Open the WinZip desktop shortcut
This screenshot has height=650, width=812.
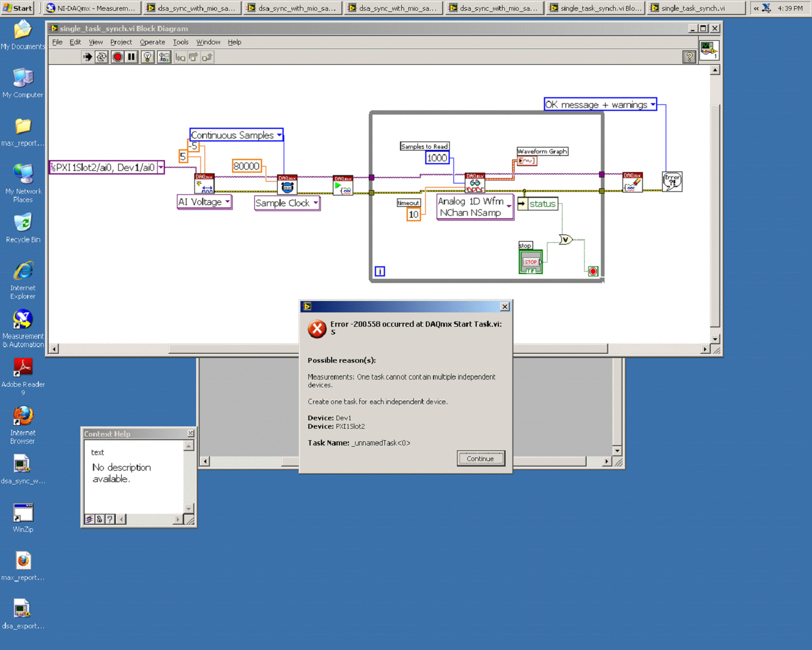coord(23,517)
